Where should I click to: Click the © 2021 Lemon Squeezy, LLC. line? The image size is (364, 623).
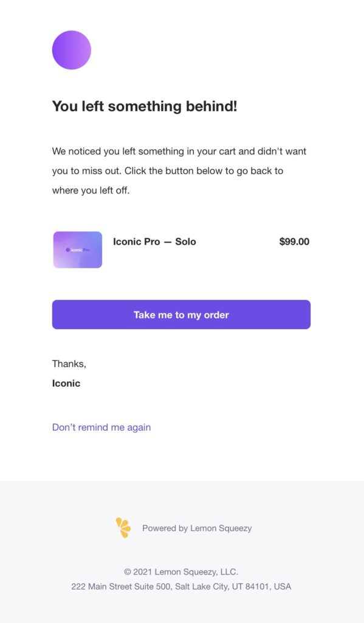[182, 572]
